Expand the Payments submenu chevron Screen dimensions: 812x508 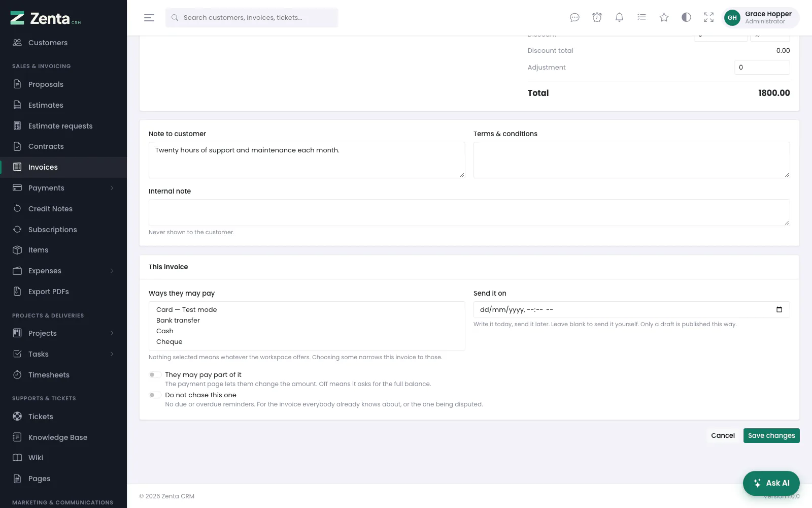coord(112,188)
